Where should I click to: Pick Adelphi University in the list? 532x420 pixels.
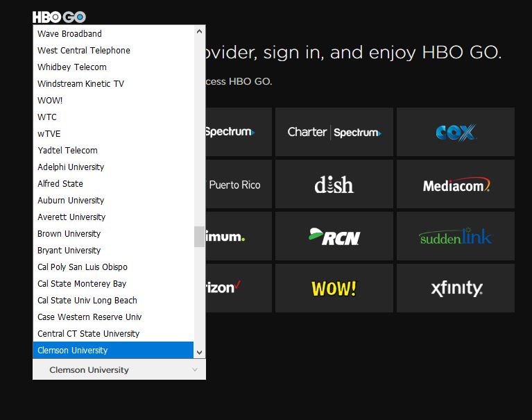tap(113, 167)
